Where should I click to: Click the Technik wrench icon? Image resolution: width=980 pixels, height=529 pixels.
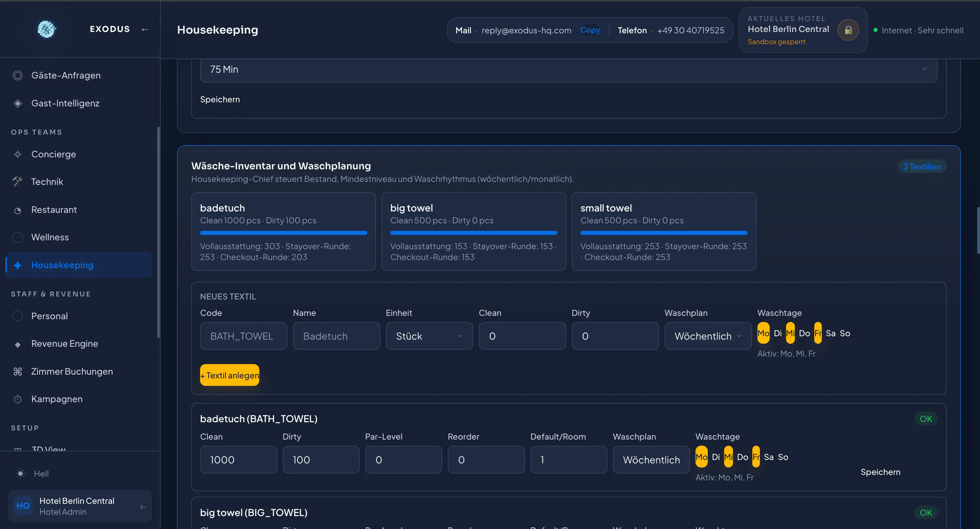point(17,182)
